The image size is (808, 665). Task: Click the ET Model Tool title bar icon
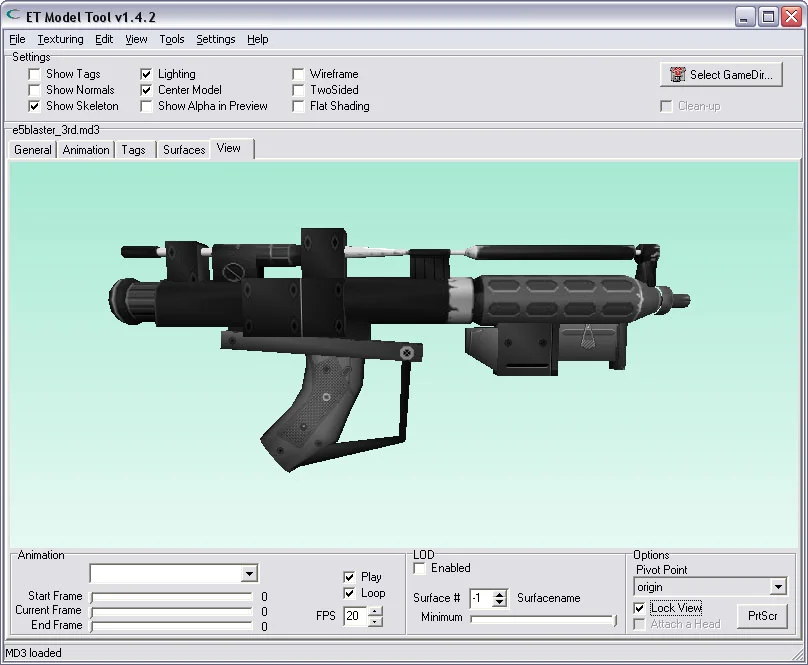pos(13,16)
